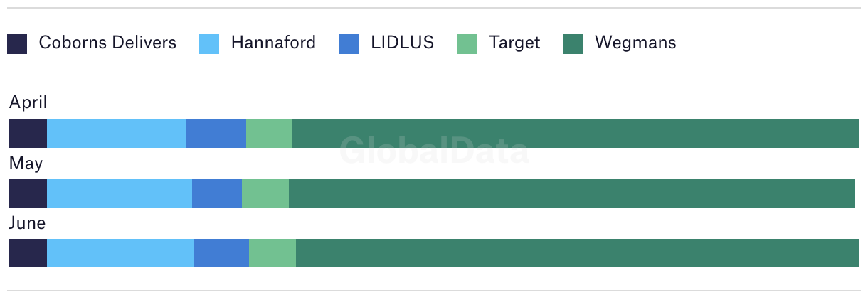The image size is (868, 300).
Task: Select the LIDLUS segment in April bar
Action: [216, 134]
